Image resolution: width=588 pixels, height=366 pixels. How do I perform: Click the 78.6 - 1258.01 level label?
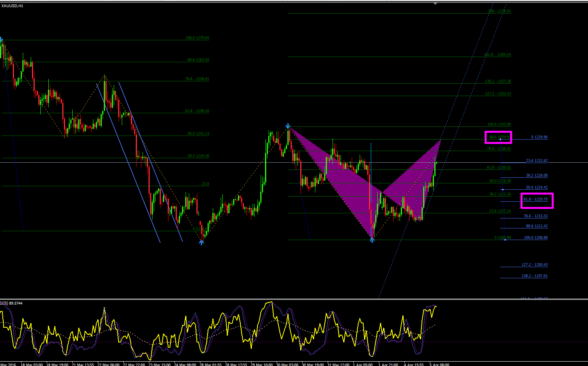pyautogui.click(x=197, y=79)
